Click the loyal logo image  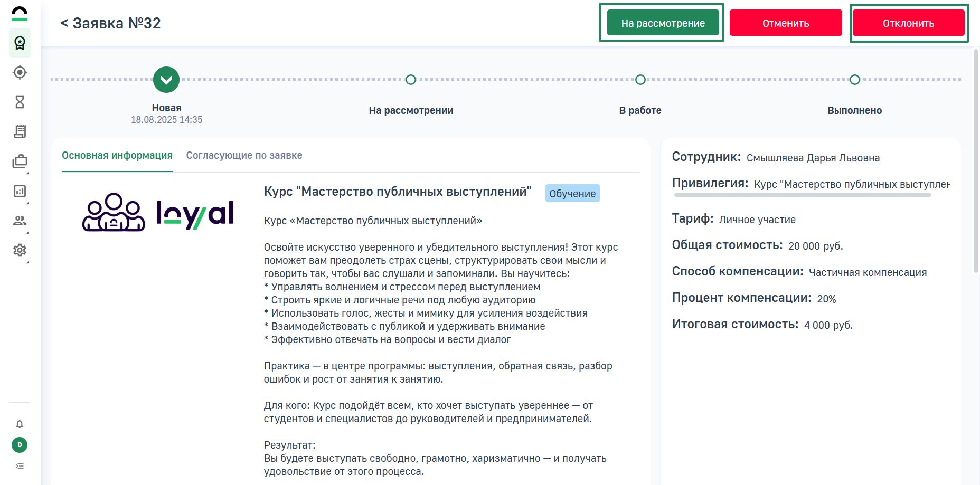tap(158, 212)
